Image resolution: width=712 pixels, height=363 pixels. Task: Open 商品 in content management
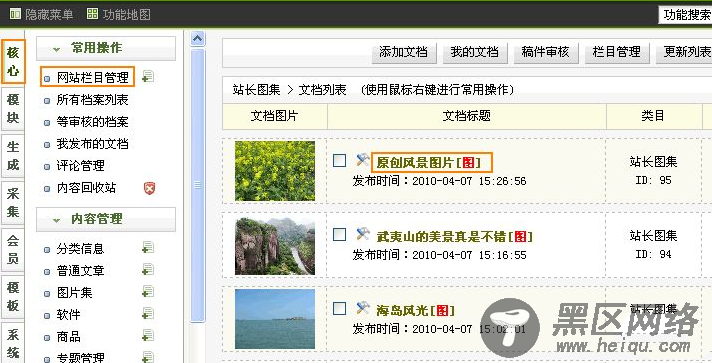(x=69, y=337)
